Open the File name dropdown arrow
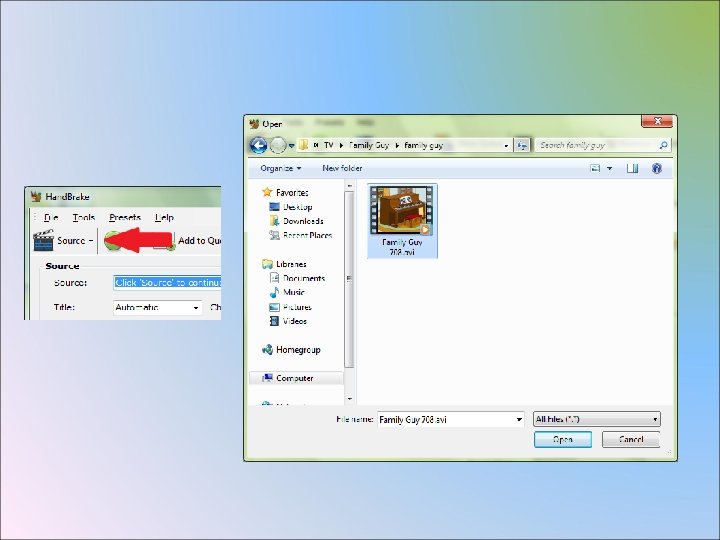 click(x=519, y=419)
